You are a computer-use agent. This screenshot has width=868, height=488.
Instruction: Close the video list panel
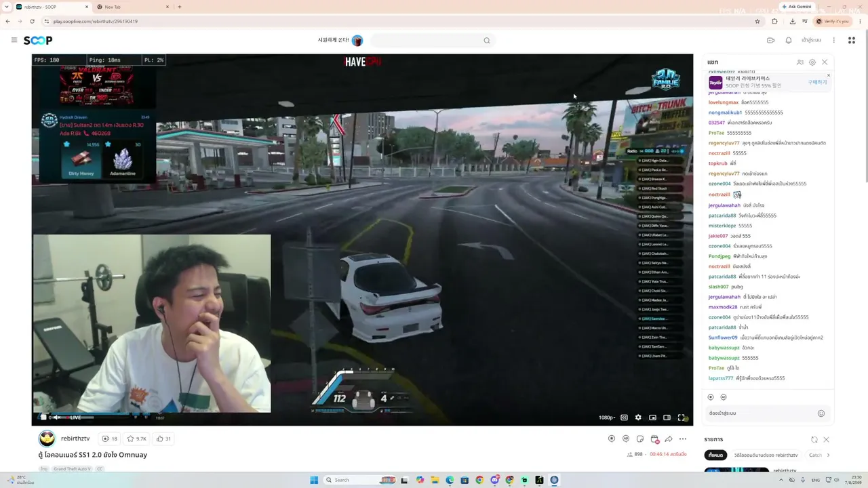click(x=826, y=439)
